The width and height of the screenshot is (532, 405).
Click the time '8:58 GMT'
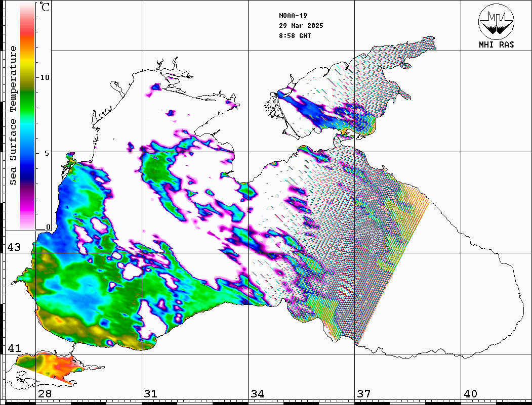(x=295, y=35)
